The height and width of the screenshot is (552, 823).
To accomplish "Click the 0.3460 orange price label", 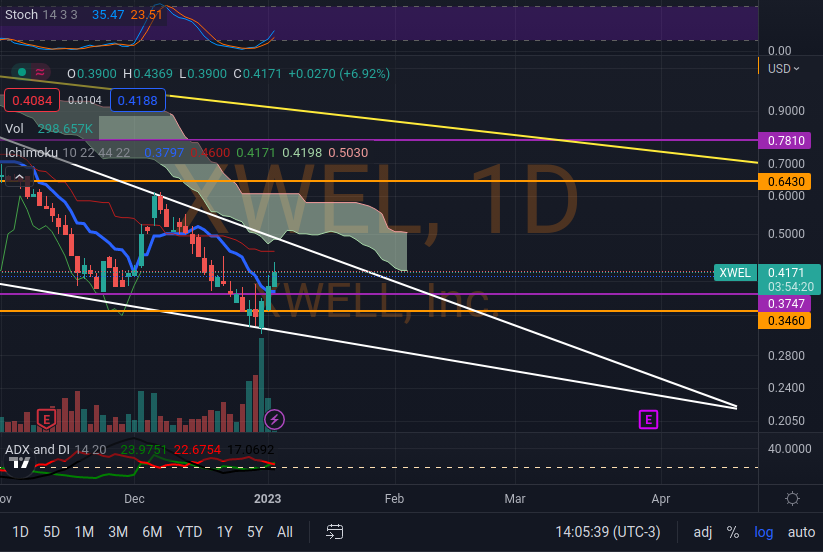I will coord(784,321).
